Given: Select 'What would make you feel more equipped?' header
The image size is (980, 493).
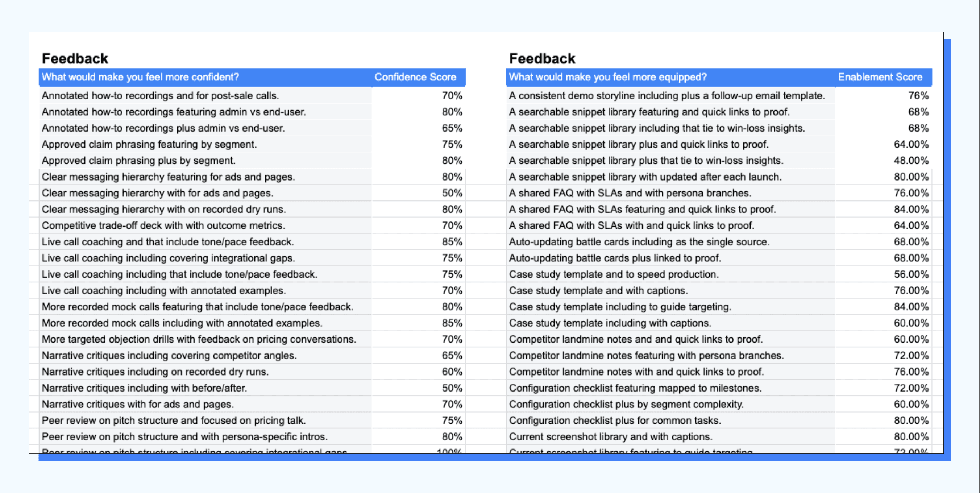Looking at the screenshot, I should tap(607, 77).
